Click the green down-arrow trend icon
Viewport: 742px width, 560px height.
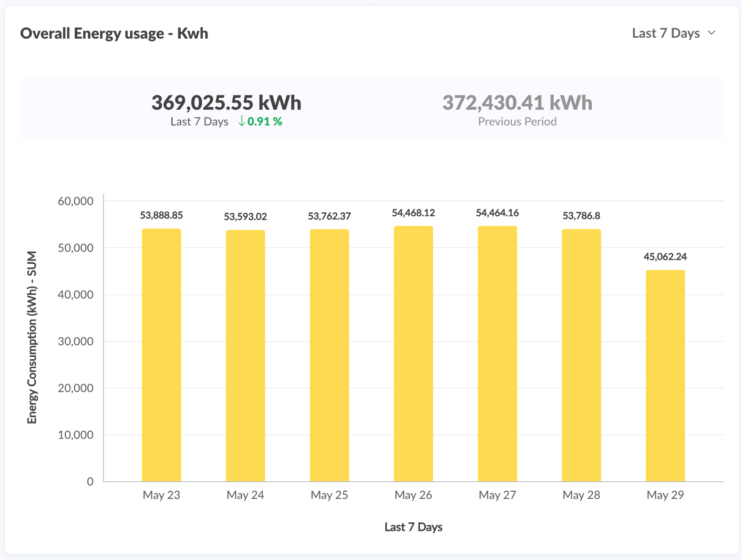click(242, 121)
